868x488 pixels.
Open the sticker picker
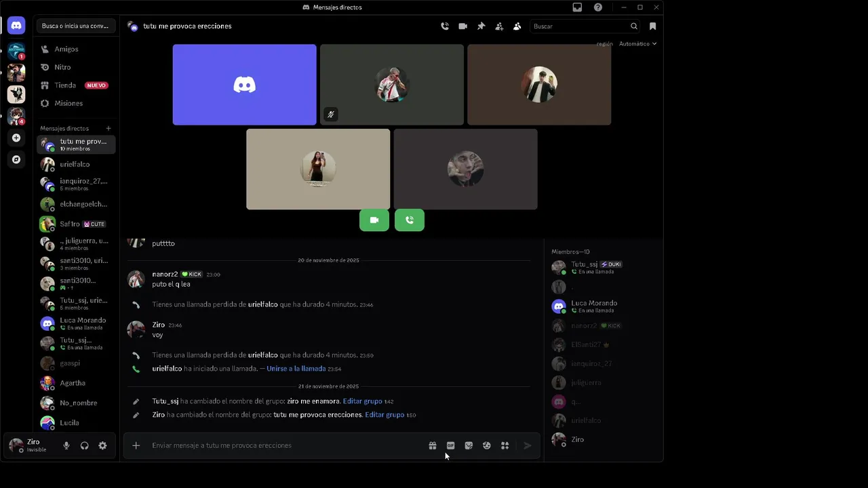point(469,446)
